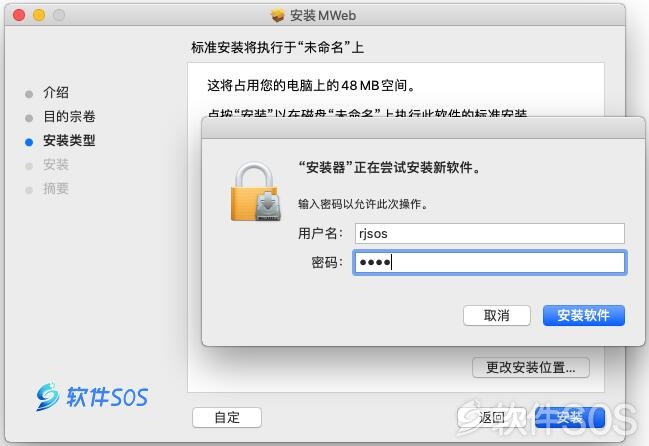Select the 介绍 step in sidebar
Screen dimensions: 649x446
(x=56, y=92)
